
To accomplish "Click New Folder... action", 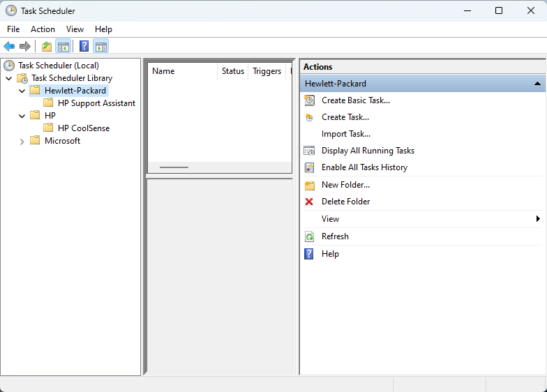I will 346,185.
